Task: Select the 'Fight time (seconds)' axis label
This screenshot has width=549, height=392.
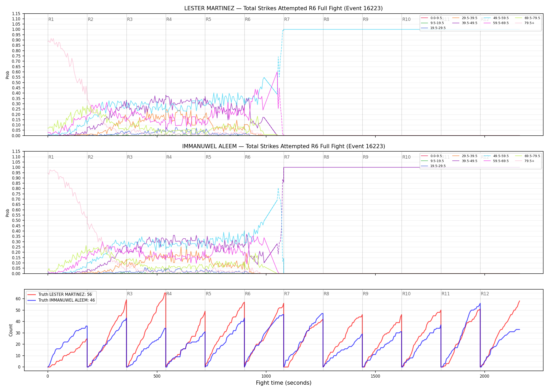Action: click(x=284, y=383)
